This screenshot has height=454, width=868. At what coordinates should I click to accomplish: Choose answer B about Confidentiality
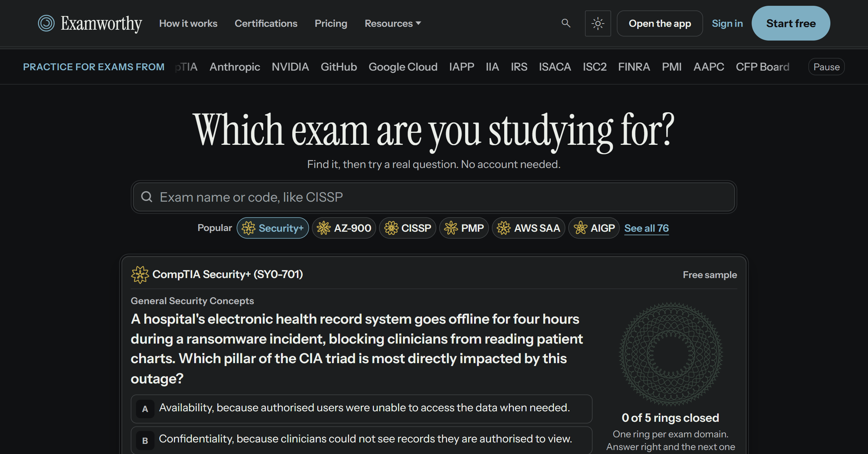tap(362, 440)
